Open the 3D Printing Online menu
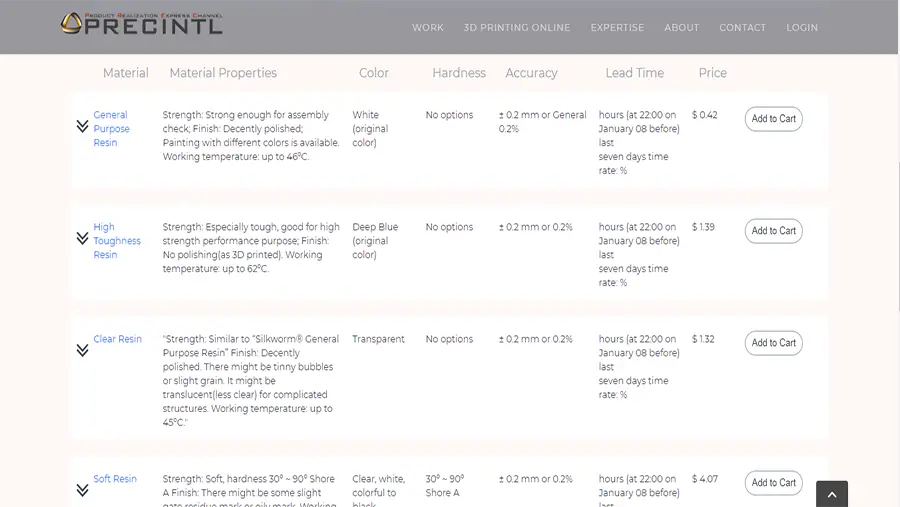Viewport: 900px width, 507px height. (x=516, y=28)
